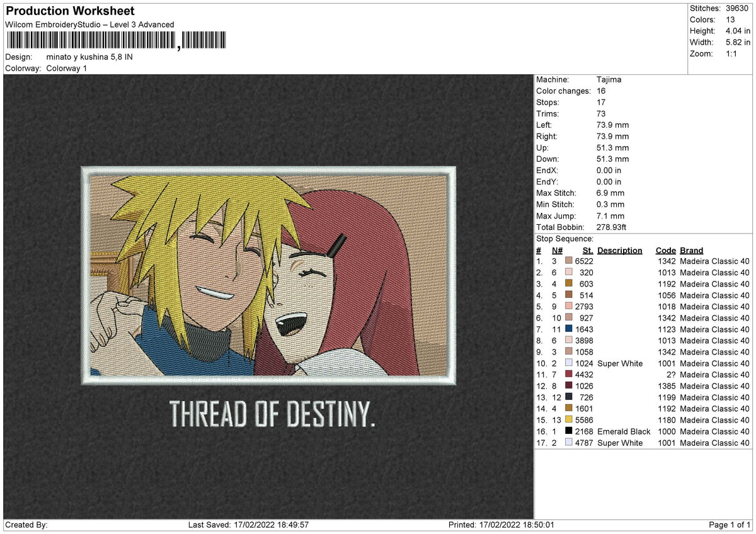756x534 pixels.
Task: Click the 'Created By:' footer label
Action: (26, 525)
